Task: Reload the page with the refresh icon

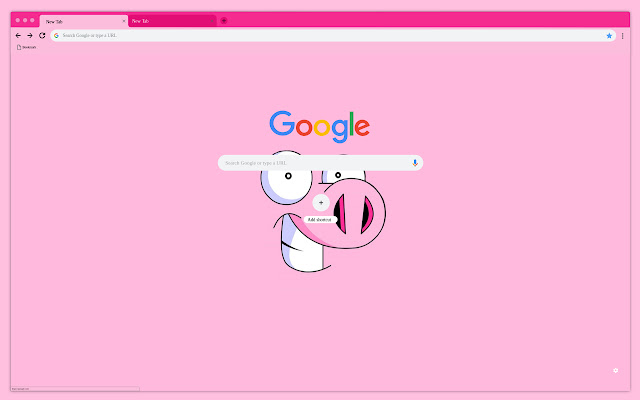Action: tap(42, 36)
